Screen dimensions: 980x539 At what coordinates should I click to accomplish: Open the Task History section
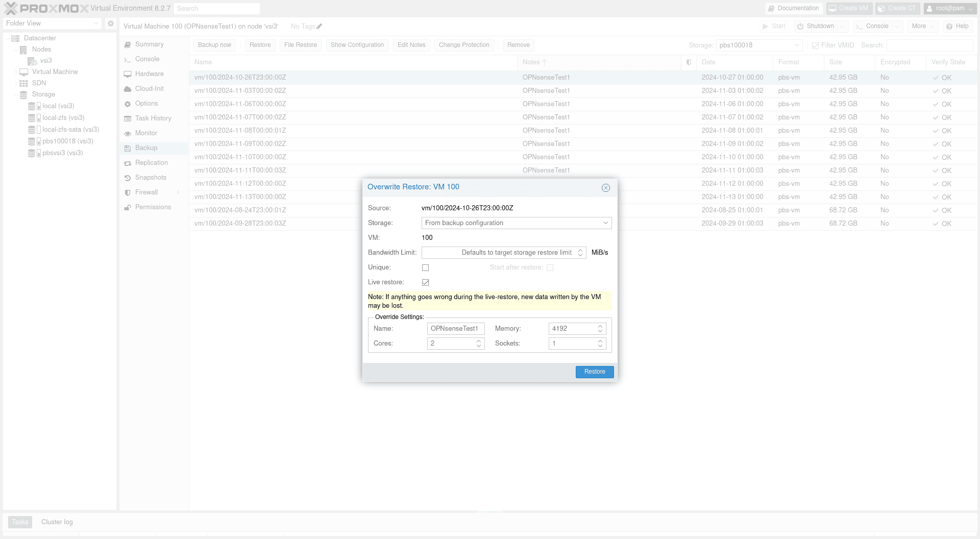[153, 118]
